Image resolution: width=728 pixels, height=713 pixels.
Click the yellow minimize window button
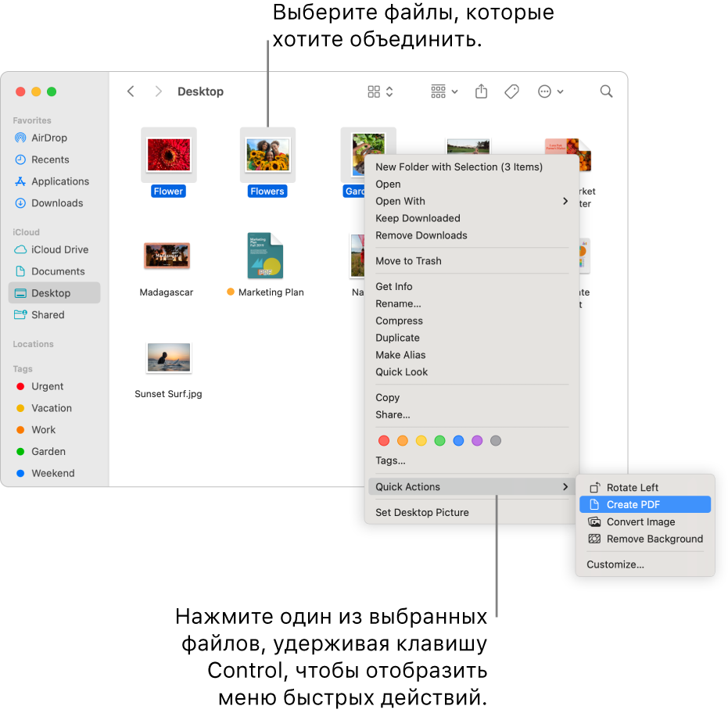click(36, 91)
